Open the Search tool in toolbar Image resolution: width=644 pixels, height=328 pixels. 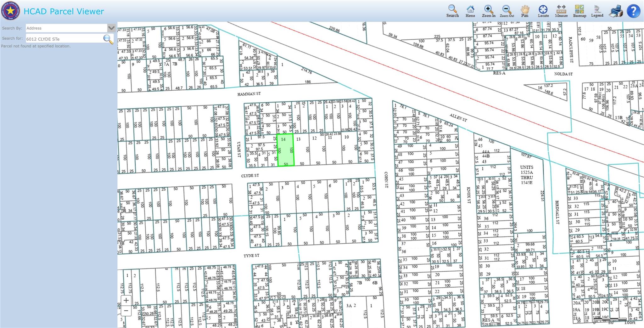coord(452,11)
